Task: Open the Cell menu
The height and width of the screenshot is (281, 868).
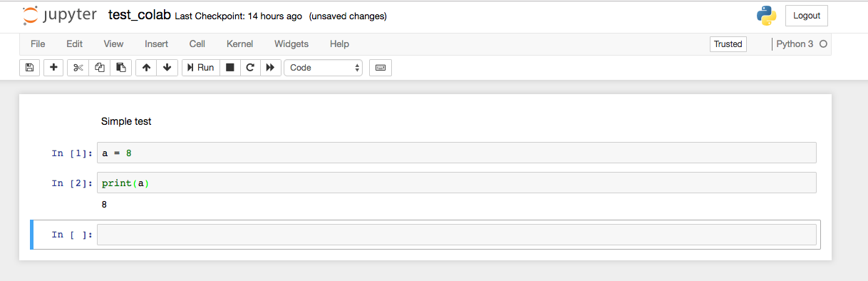Action: [197, 44]
